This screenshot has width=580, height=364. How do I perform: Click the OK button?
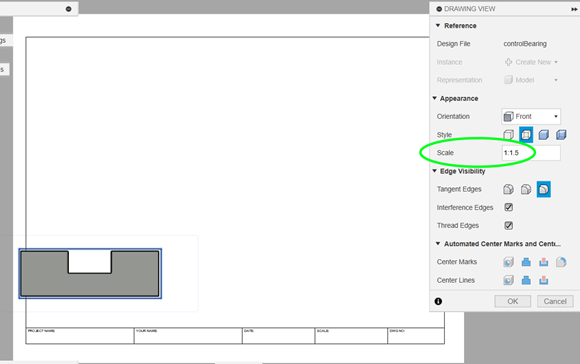[x=512, y=301]
